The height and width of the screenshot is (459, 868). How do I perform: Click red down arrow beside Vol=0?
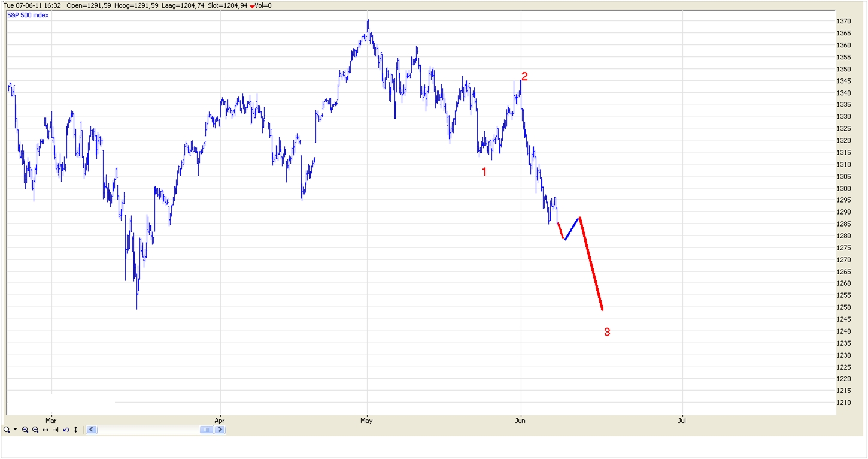pyautogui.click(x=252, y=6)
